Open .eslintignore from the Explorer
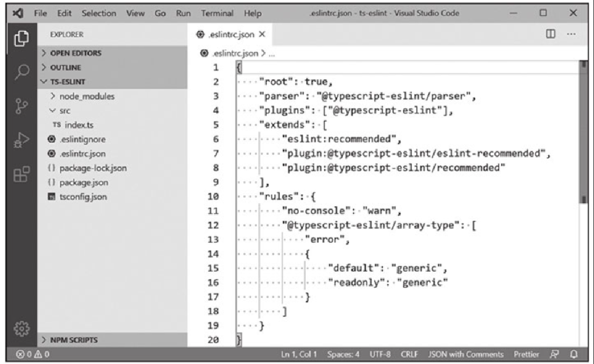 point(82,139)
